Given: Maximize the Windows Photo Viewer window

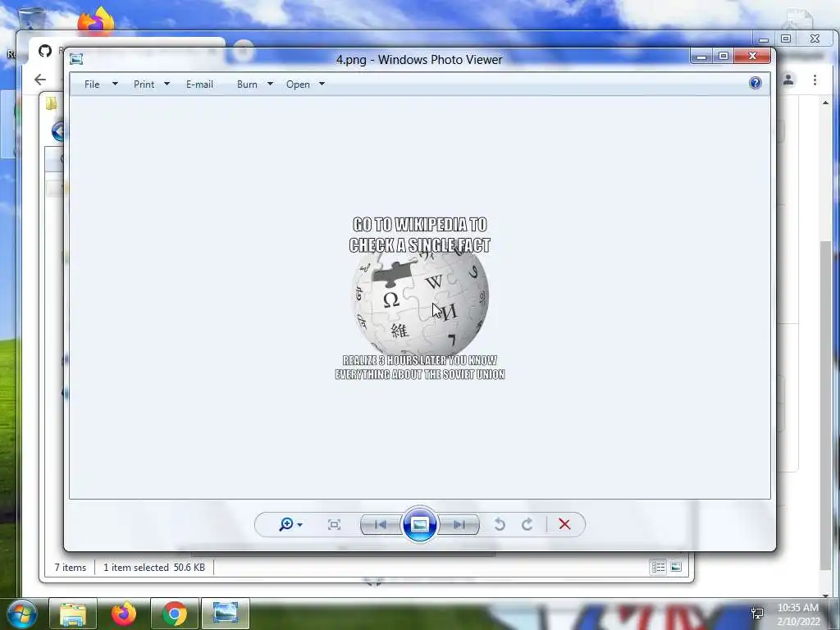Looking at the screenshot, I should click(724, 57).
